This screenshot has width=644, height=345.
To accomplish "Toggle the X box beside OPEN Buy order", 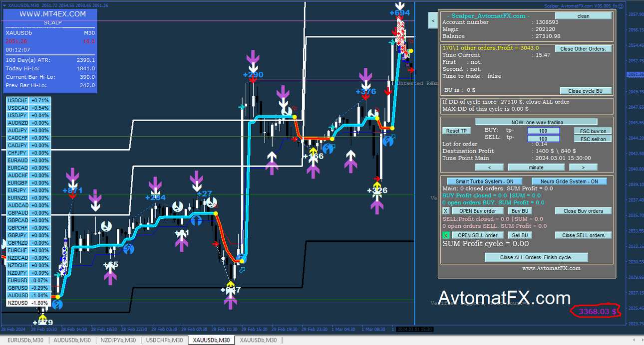I will pyautogui.click(x=446, y=211).
